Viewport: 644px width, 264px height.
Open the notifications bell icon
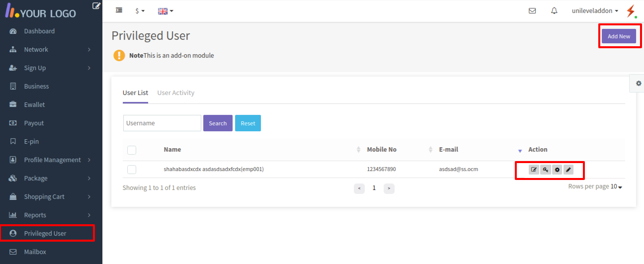(554, 10)
